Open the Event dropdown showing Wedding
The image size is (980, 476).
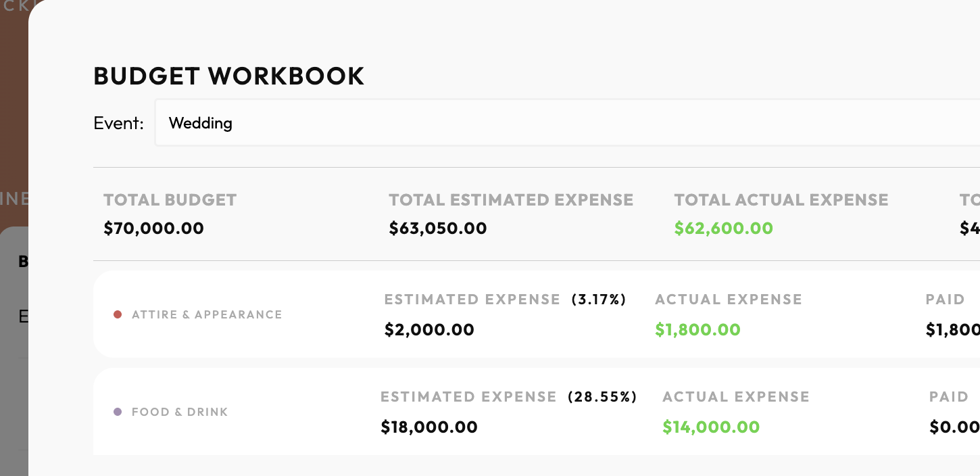567,123
